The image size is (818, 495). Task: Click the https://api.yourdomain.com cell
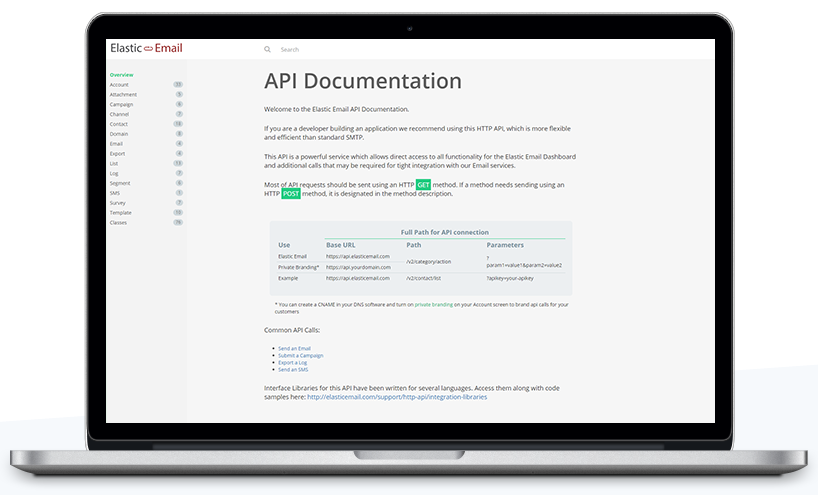tap(358, 268)
